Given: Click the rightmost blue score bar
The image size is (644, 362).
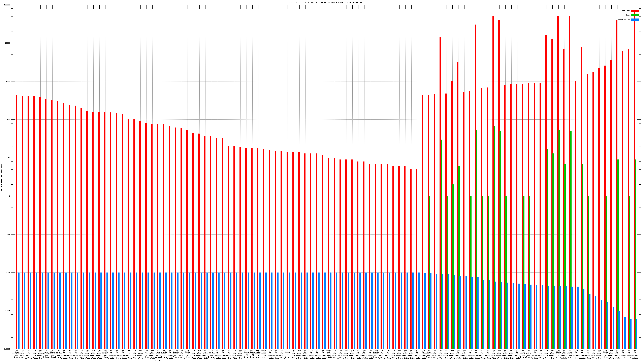Looking at the screenshot, I should point(637,334).
